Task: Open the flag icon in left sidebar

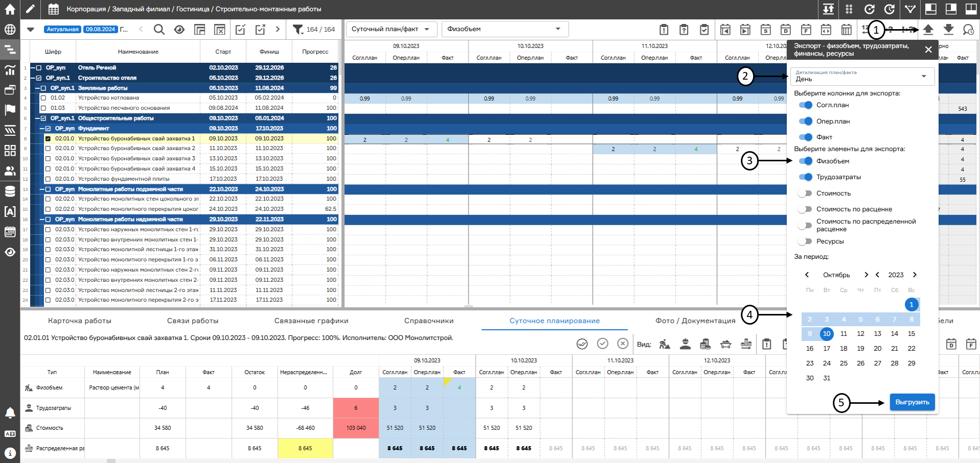Action: (x=10, y=110)
